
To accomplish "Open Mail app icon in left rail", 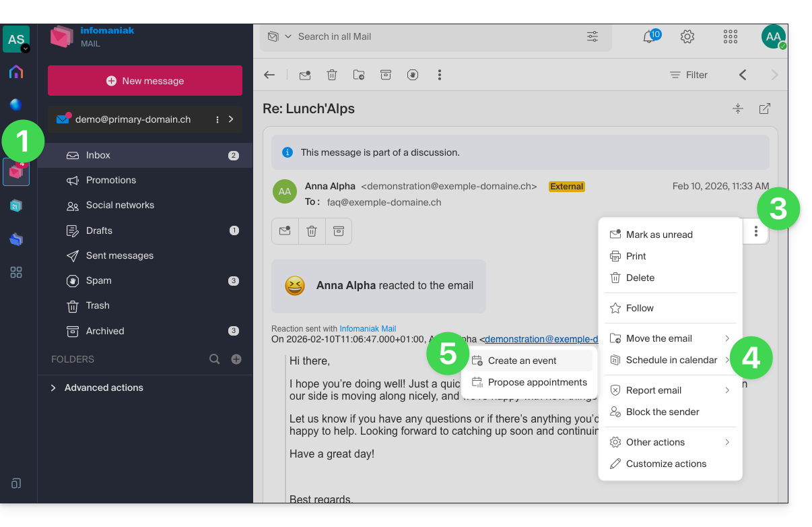I will point(16,172).
